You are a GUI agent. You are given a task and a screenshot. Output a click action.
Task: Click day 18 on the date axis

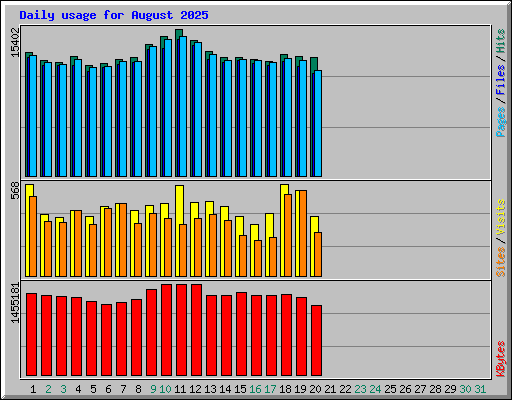pos(285,389)
